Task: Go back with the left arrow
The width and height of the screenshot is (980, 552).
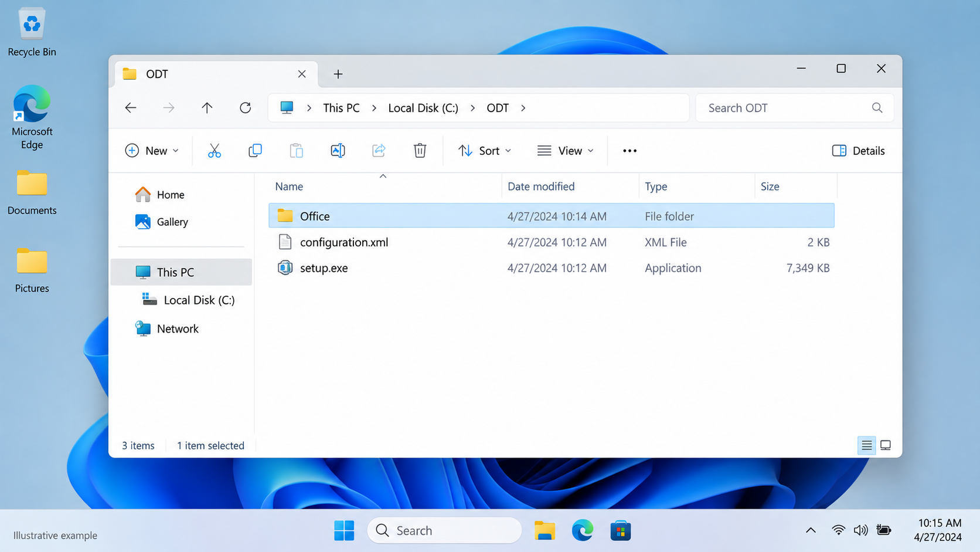Action: (x=131, y=107)
